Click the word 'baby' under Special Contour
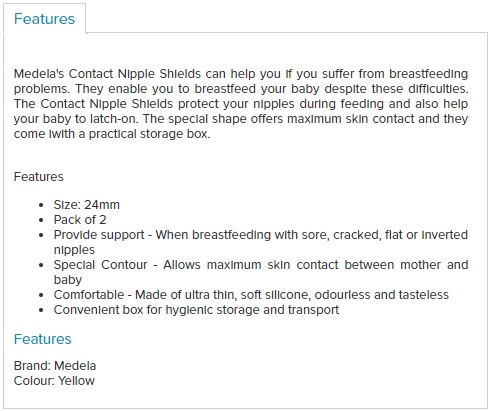 (68, 280)
